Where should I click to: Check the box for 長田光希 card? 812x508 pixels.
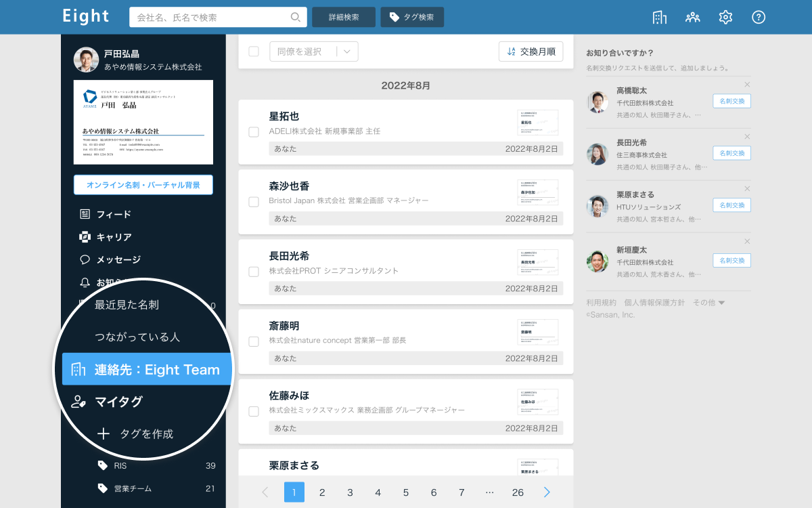pyautogui.click(x=254, y=272)
